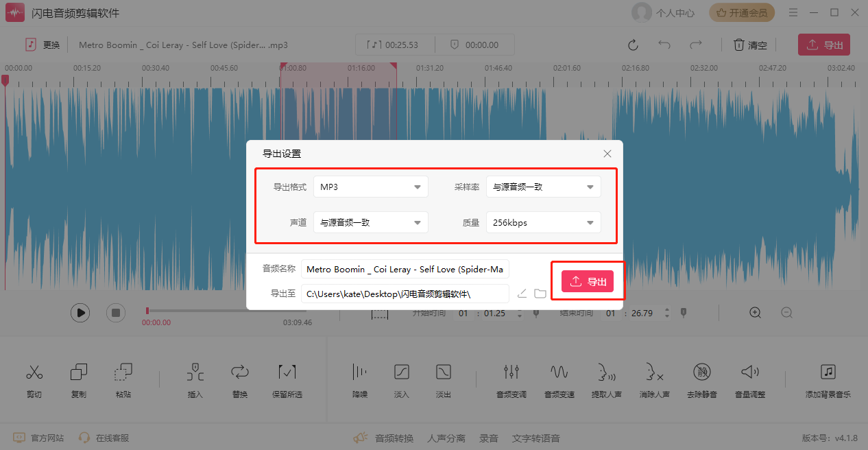Select the 粘贴 paste tool
868x450 pixels.
[x=123, y=381]
